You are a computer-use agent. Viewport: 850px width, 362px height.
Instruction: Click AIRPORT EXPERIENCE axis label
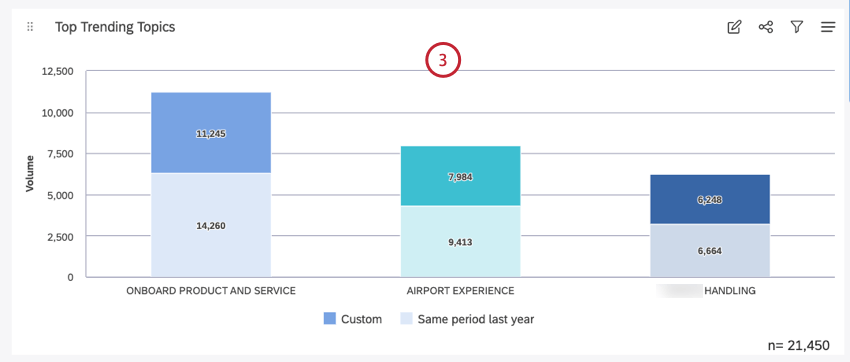pyautogui.click(x=460, y=291)
